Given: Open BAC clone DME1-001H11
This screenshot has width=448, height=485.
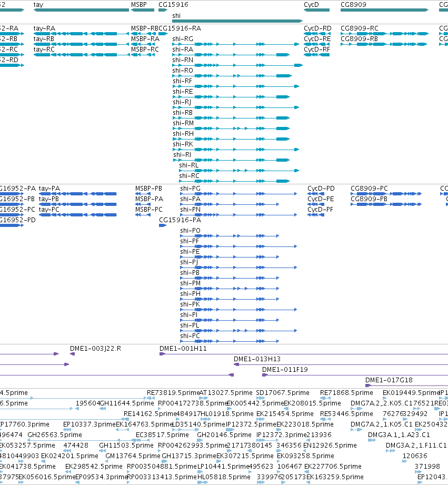Looking at the screenshot, I should pyautogui.click(x=183, y=349).
